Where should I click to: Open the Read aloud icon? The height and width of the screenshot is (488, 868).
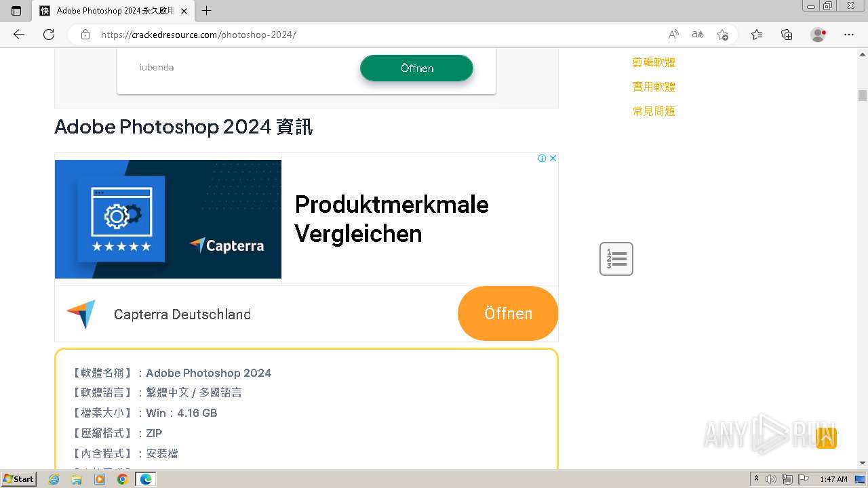673,35
